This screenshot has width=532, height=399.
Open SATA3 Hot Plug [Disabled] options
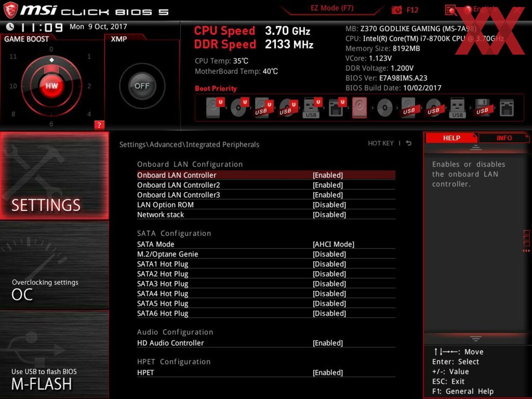coord(329,284)
